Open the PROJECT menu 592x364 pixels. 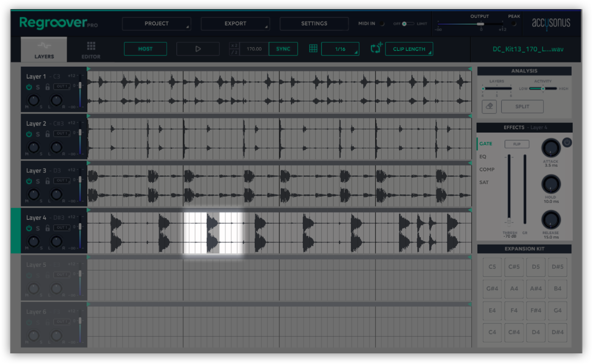[x=157, y=23]
